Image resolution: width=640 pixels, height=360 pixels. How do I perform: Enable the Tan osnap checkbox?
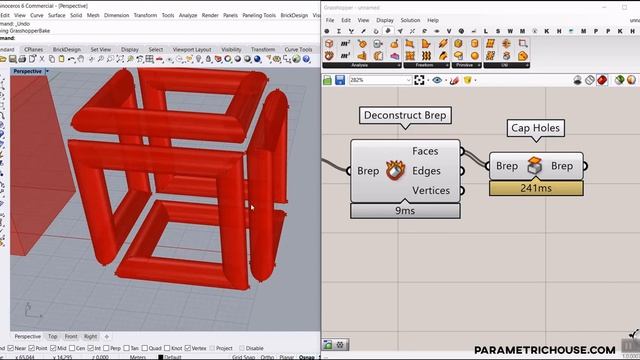126,348
